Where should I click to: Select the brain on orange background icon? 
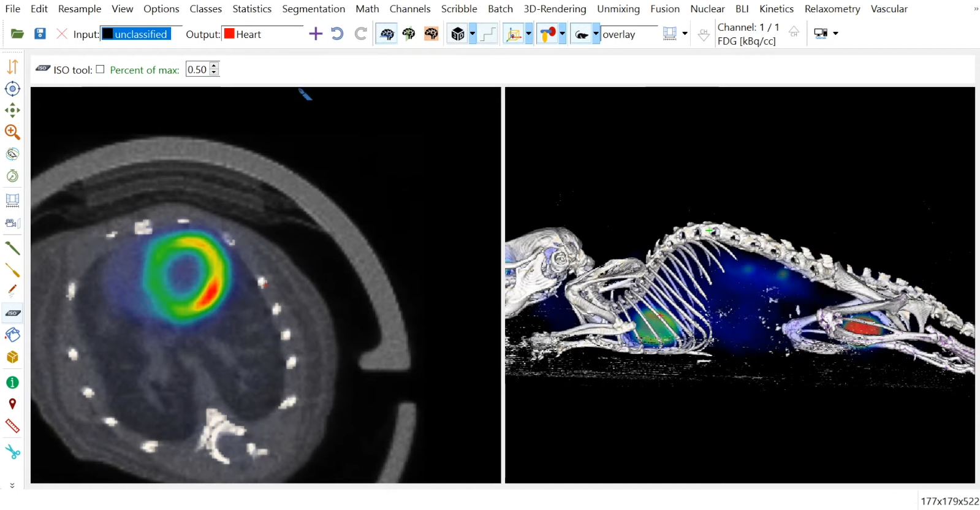(431, 34)
